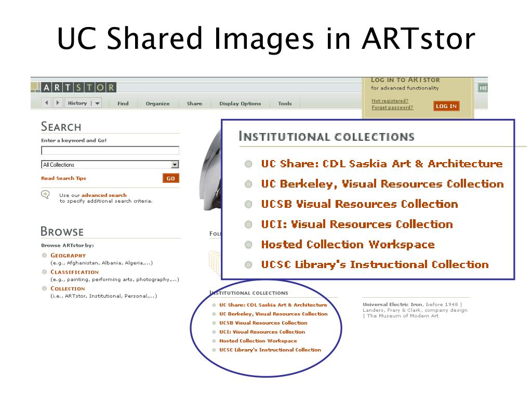532x399 pixels.
Task: Open Hosted Collection Workspace in small circled list
Action: point(258,341)
